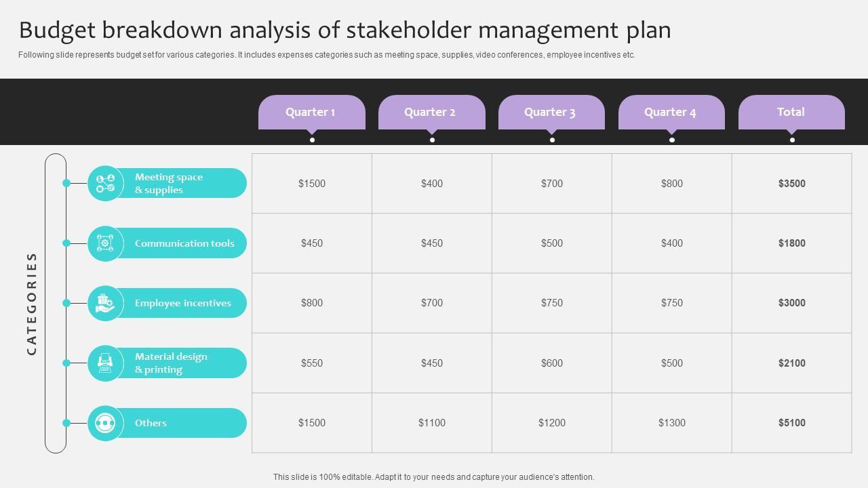Image resolution: width=868 pixels, height=488 pixels.
Task: Select the Quarter 3 column header
Action: coord(551,112)
